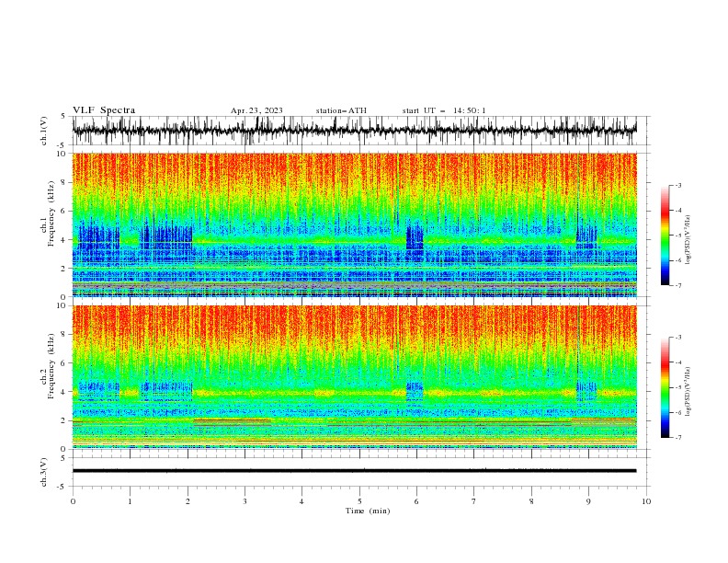
Task: Click inside the ch.2 spectrogram panel
Action: pyautogui.click(x=354, y=377)
